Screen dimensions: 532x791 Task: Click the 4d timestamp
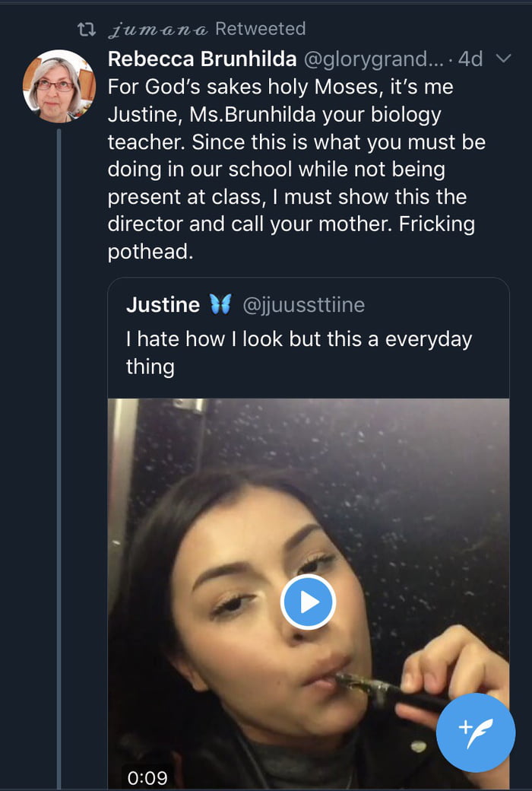click(470, 59)
